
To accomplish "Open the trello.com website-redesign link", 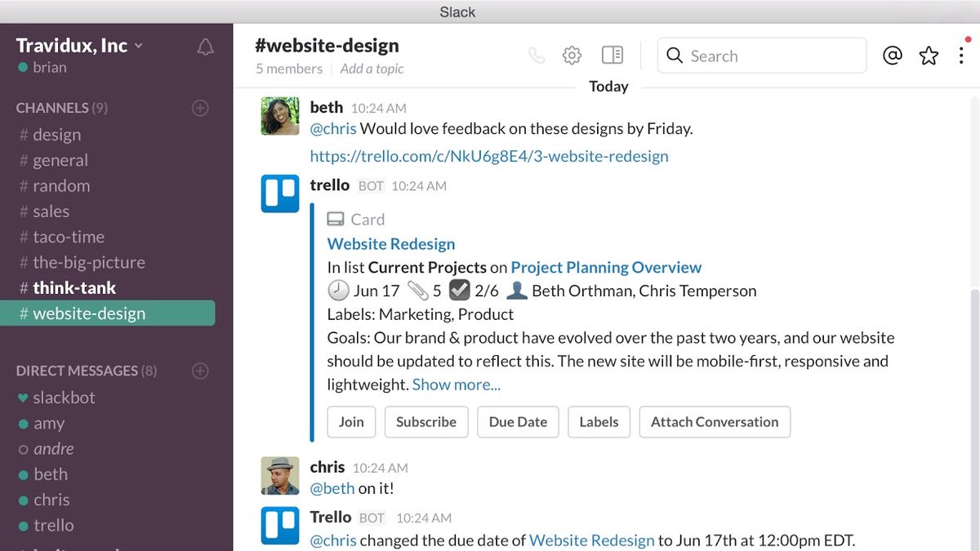I will coord(489,156).
